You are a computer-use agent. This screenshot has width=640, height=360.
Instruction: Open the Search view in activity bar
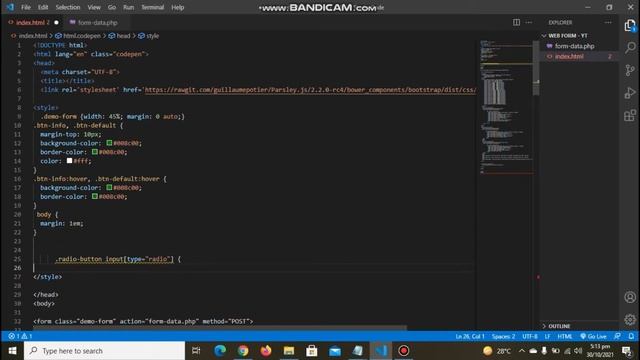630,47
